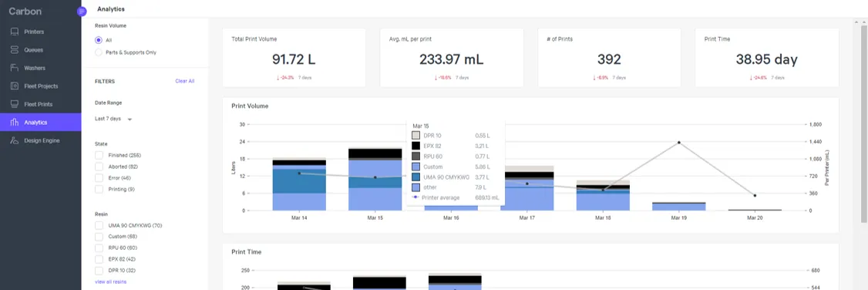Click the Printers icon in the sidebar

pyautogui.click(x=15, y=32)
